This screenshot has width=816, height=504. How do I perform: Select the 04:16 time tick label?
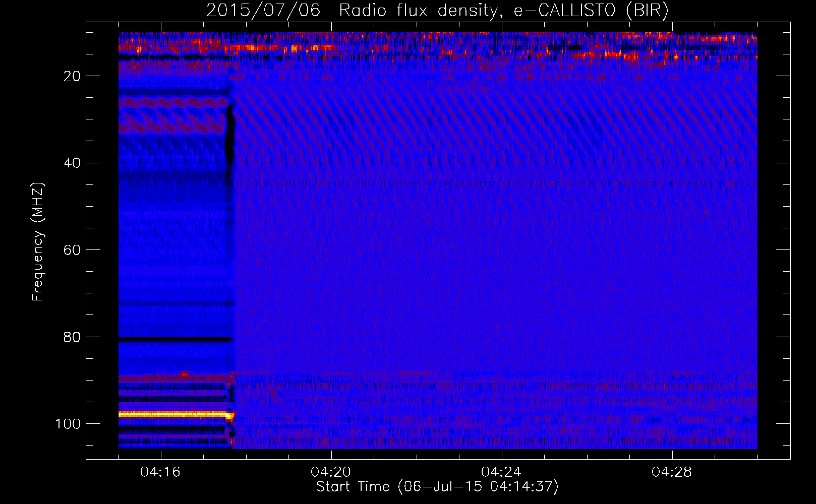(160, 472)
